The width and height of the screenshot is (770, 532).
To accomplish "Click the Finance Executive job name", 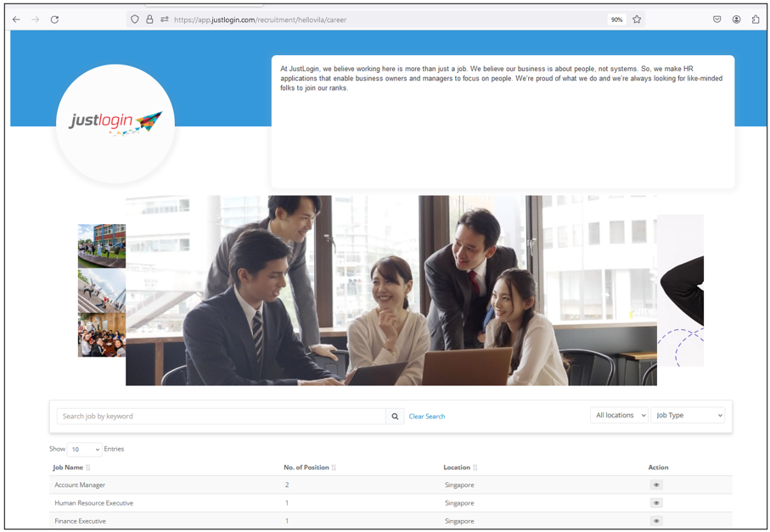I will click(x=80, y=521).
